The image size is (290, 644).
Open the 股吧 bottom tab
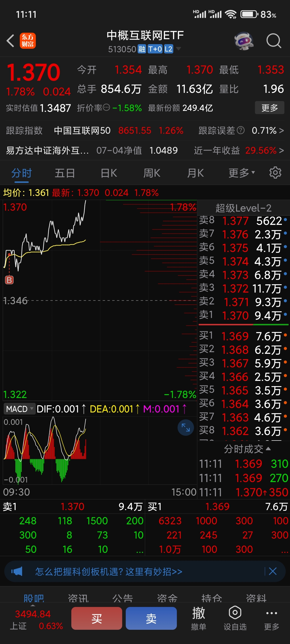point(34,598)
